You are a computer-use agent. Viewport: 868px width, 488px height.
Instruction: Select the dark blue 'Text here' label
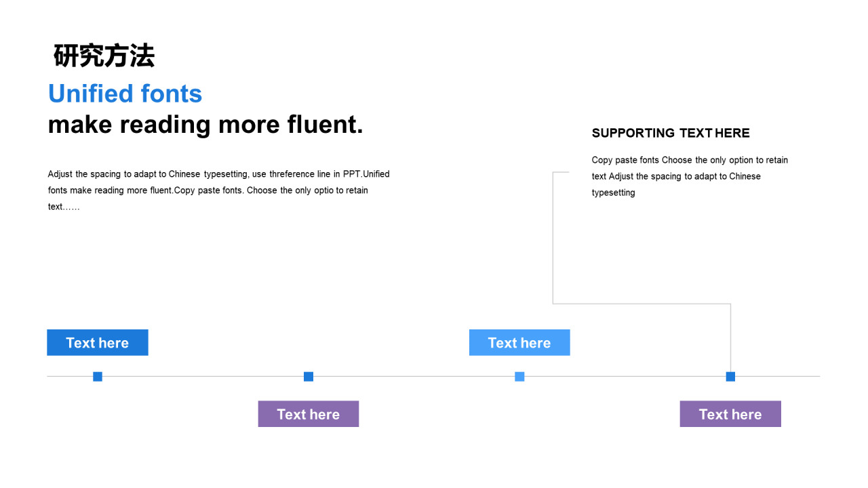pyautogui.click(x=98, y=342)
